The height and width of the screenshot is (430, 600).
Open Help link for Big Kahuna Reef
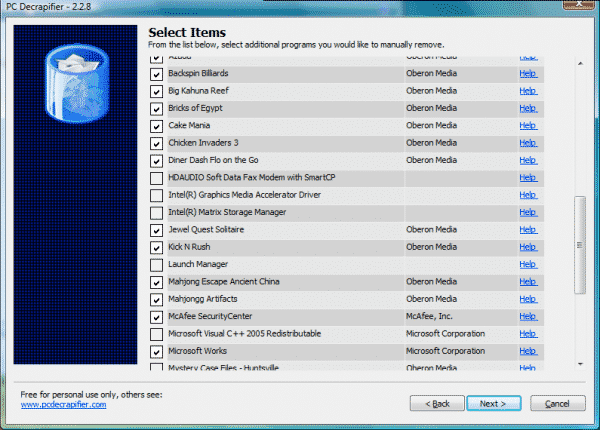tap(527, 91)
